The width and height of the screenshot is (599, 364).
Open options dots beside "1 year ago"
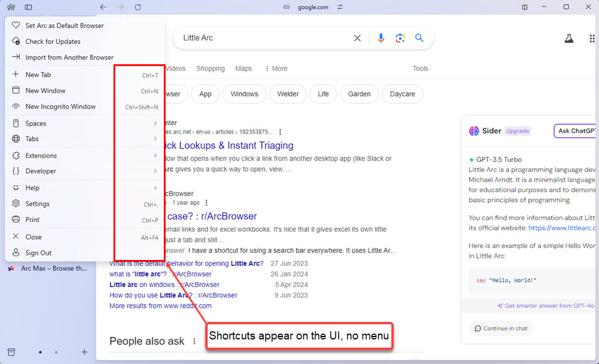tap(206, 203)
